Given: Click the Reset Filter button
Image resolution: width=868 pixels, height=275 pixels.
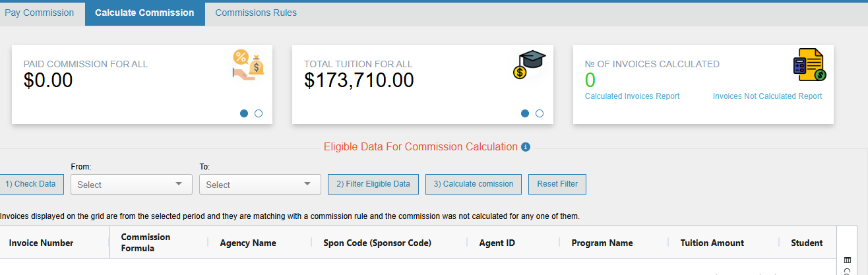Looking at the screenshot, I should (557, 184).
